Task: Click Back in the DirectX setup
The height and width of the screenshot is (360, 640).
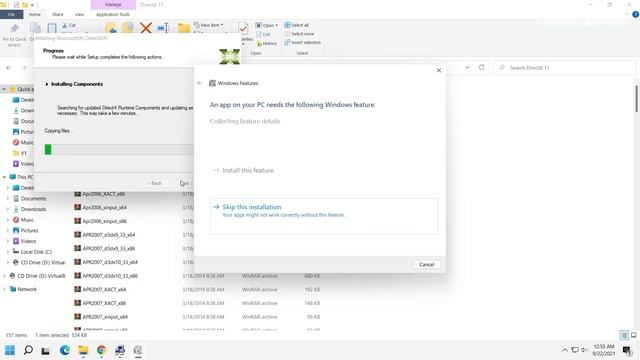Action: pyautogui.click(x=155, y=183)
